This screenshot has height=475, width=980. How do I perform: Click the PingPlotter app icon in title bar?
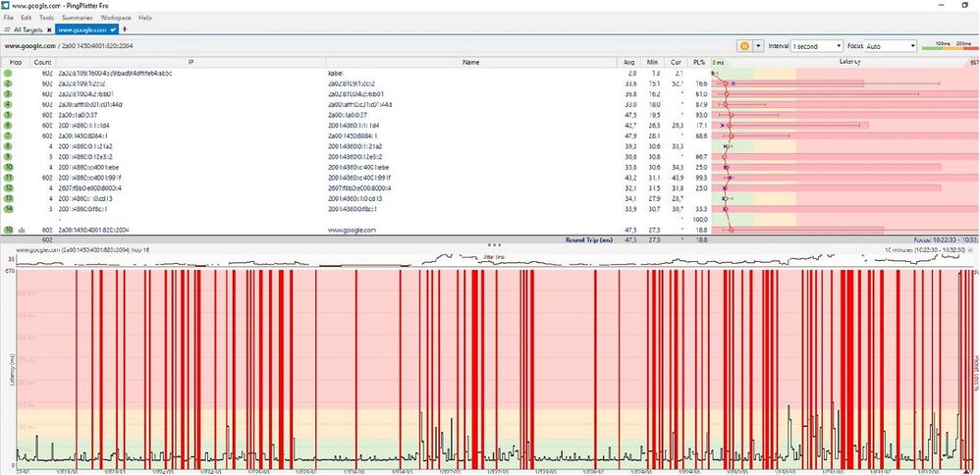coord(6,5)
